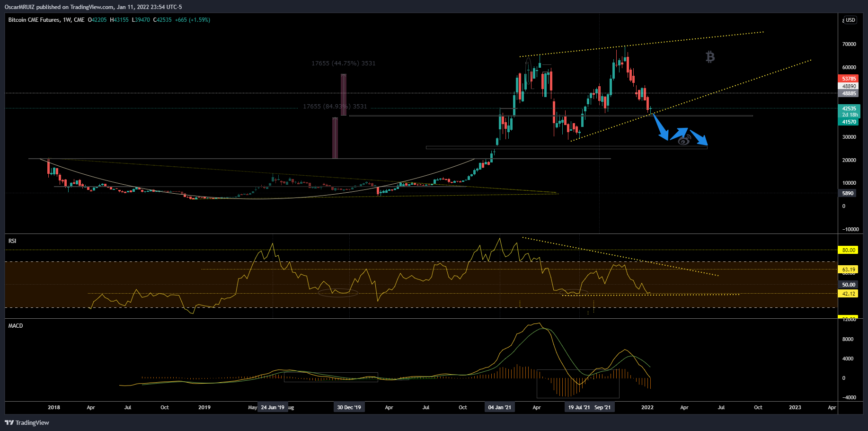The image size is (868, 431).
Task: Select the 5890 price label
Action: (848, 193)
